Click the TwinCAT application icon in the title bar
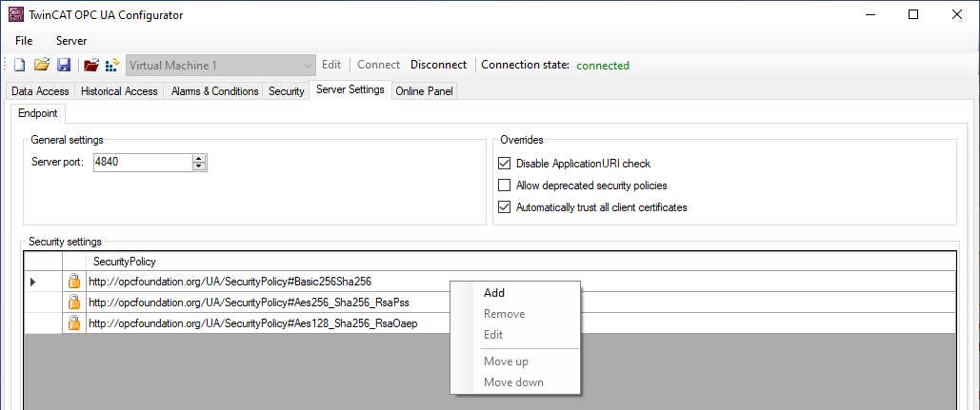 point(16,15)
